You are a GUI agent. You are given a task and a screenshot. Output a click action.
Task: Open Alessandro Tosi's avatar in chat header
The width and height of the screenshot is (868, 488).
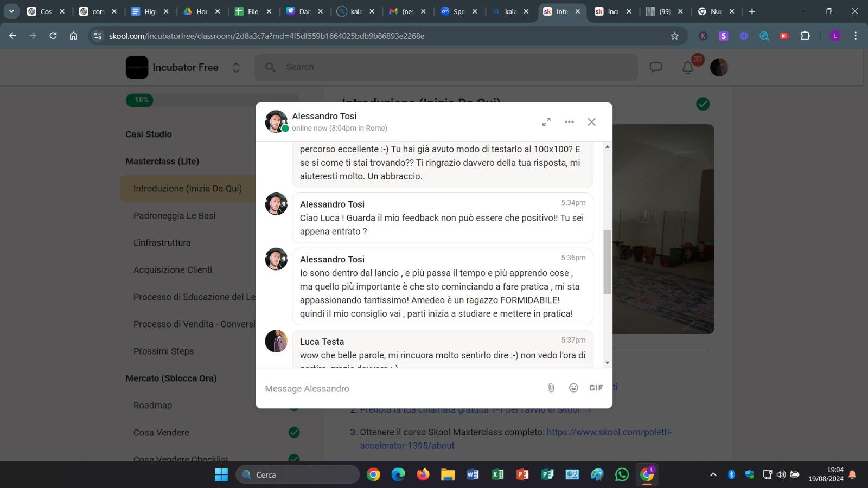[276, 121]
